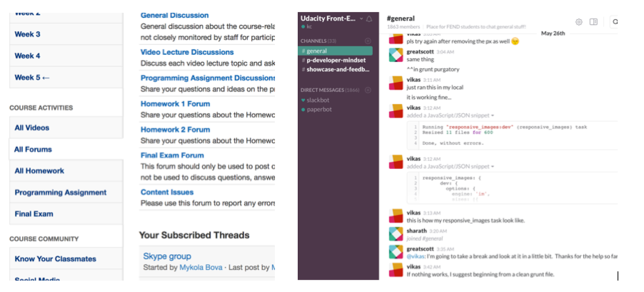
Task: Click the @vikas mention link
Action: (415, 256)
